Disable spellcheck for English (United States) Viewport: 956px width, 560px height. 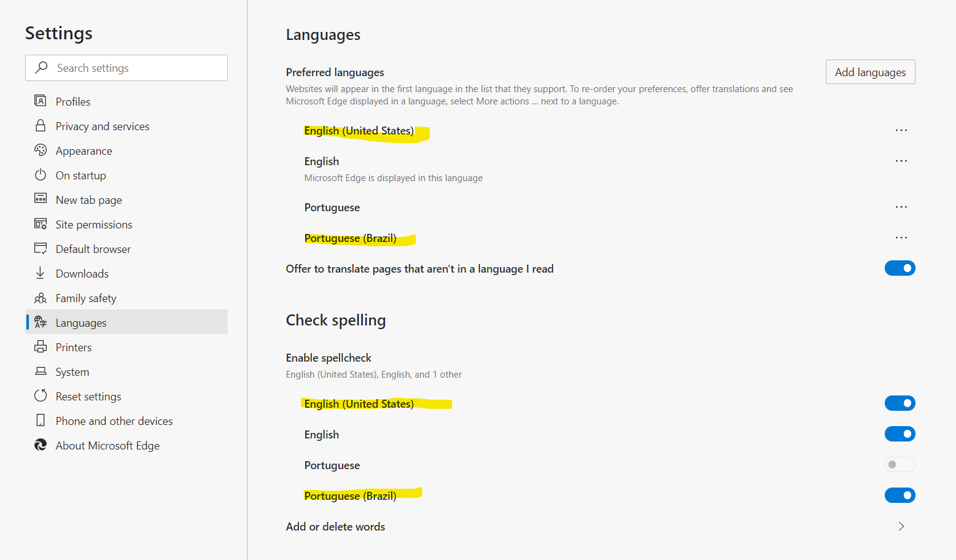(x=900, y=403)
